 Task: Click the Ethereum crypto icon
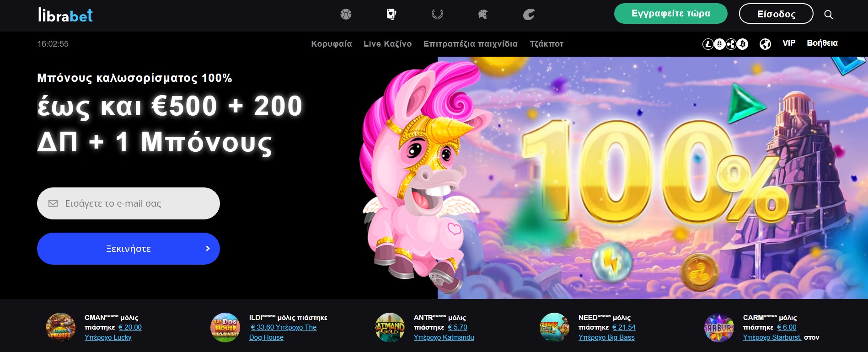[719, 44]
